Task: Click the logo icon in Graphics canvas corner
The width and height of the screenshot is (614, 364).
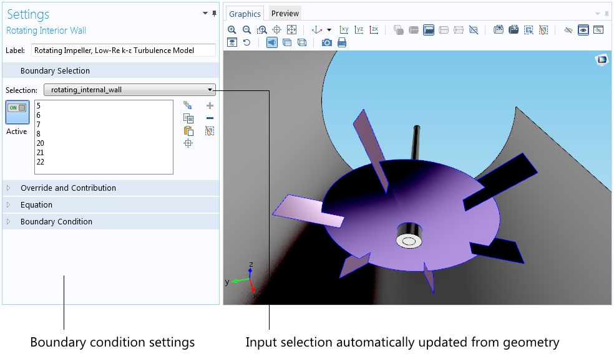Action: pyautogui.click(x=602, y=60)
